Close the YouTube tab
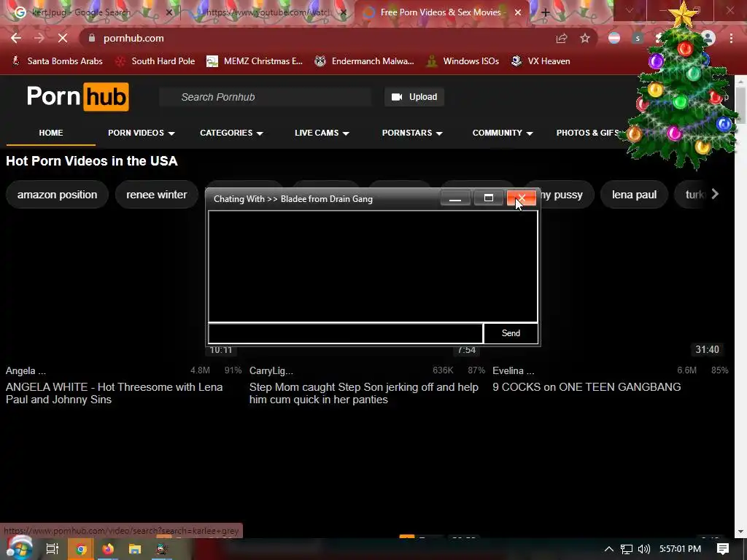 click(344, 13)
